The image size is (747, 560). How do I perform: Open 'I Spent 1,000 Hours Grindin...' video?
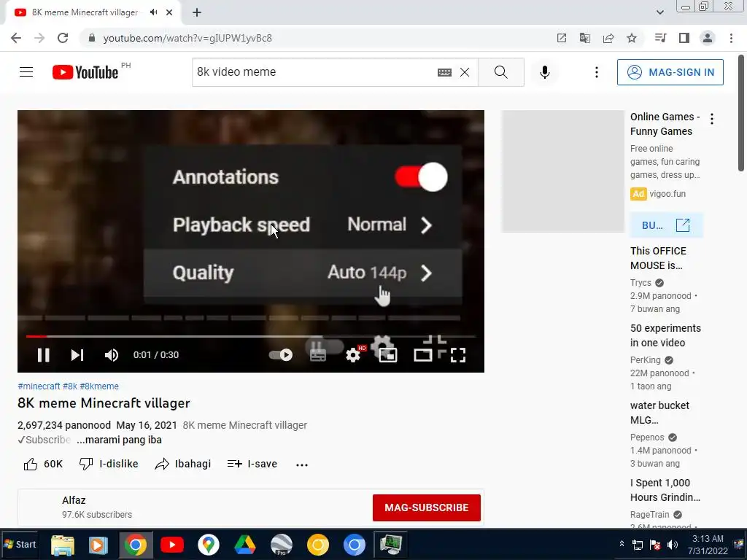tap(665, 490)
